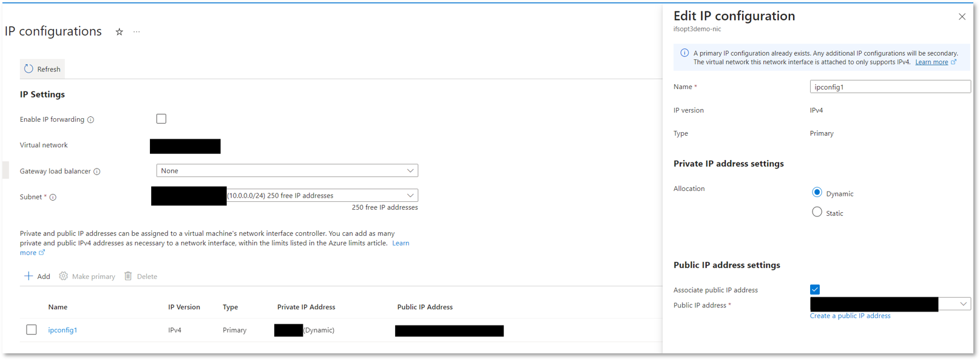Image resolution: width=980 pixels, height=360 pixels.
Task: Select the Dynamic allocation radio button
Action: pos(817,193)
